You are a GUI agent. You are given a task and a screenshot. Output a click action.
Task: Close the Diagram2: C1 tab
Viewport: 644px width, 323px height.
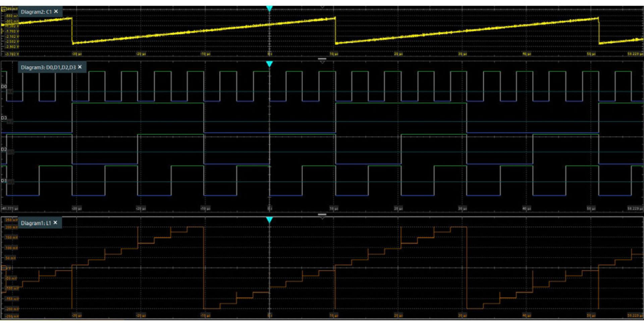(x=56, y=11)
